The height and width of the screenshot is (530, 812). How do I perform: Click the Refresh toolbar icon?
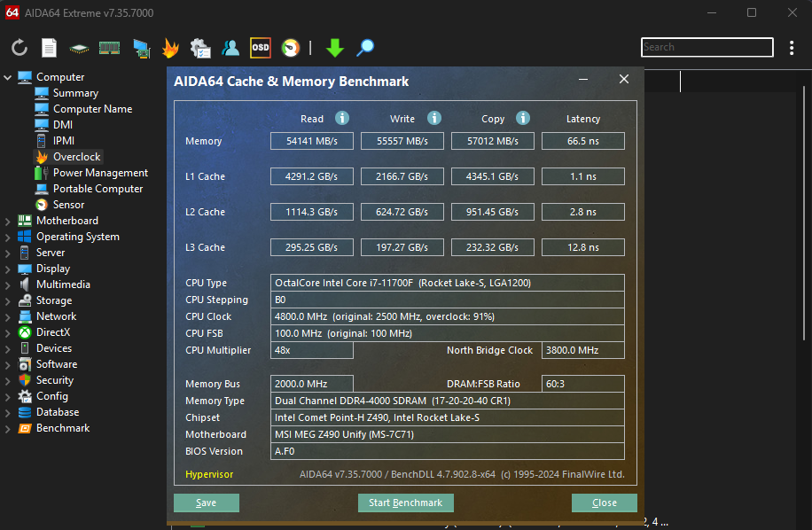pos(20,48)
